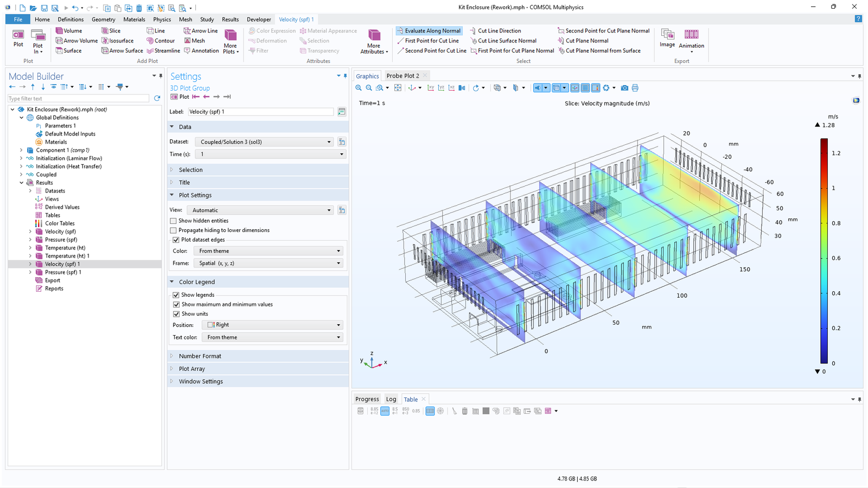The image size is (868, 488).
Task: Uncheck Plot dataset edges
Action: (176, 240)
